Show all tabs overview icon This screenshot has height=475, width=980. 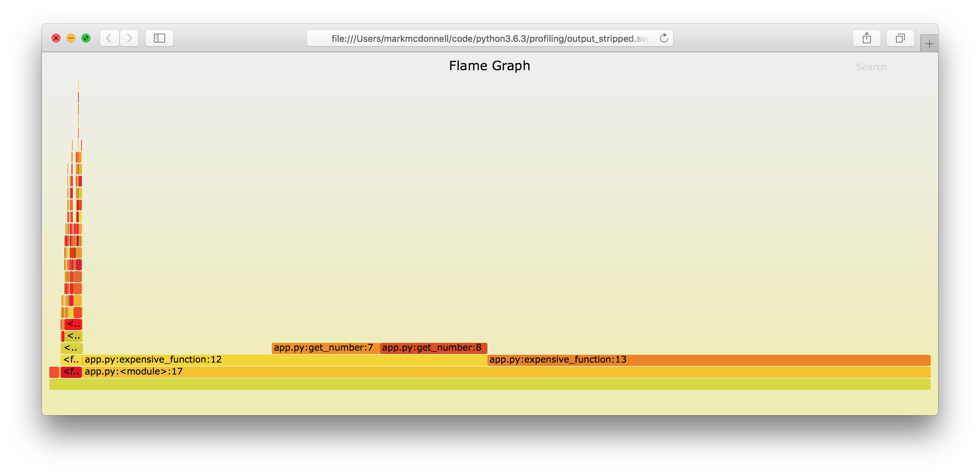click(x=900, y=38)
